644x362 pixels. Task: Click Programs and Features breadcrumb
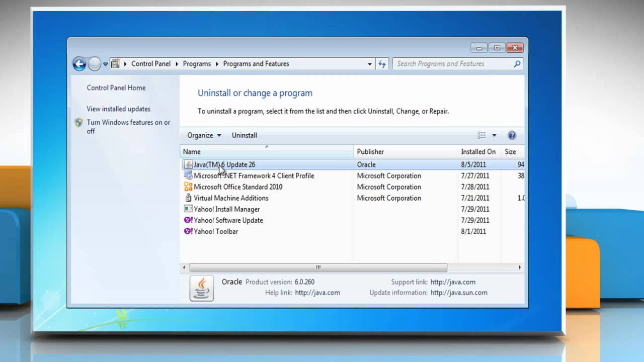(x=256, y=64)
